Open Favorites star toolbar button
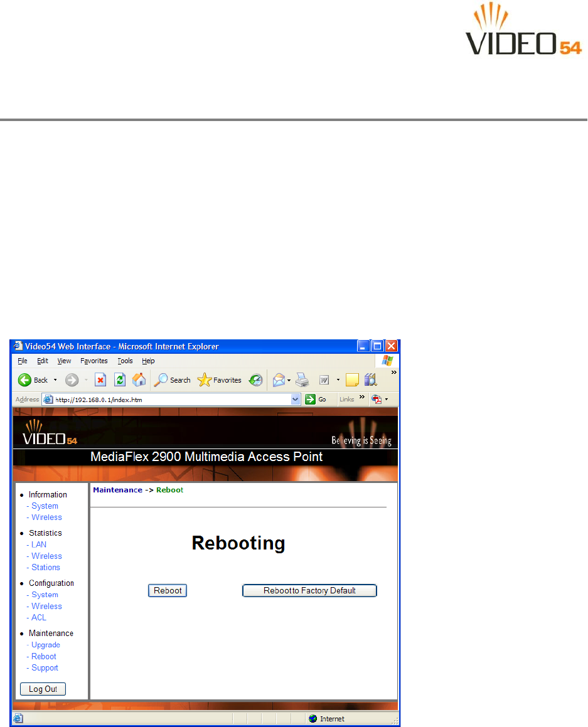Image resolution: width=588 pixels, height=727 pixels. tap(220, 380)
